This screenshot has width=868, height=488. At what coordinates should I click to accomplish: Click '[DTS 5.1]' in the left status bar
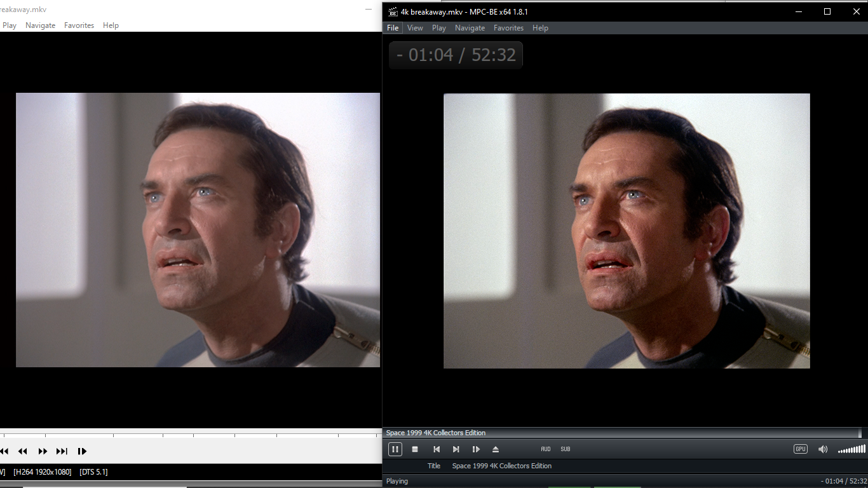[93, 472]
